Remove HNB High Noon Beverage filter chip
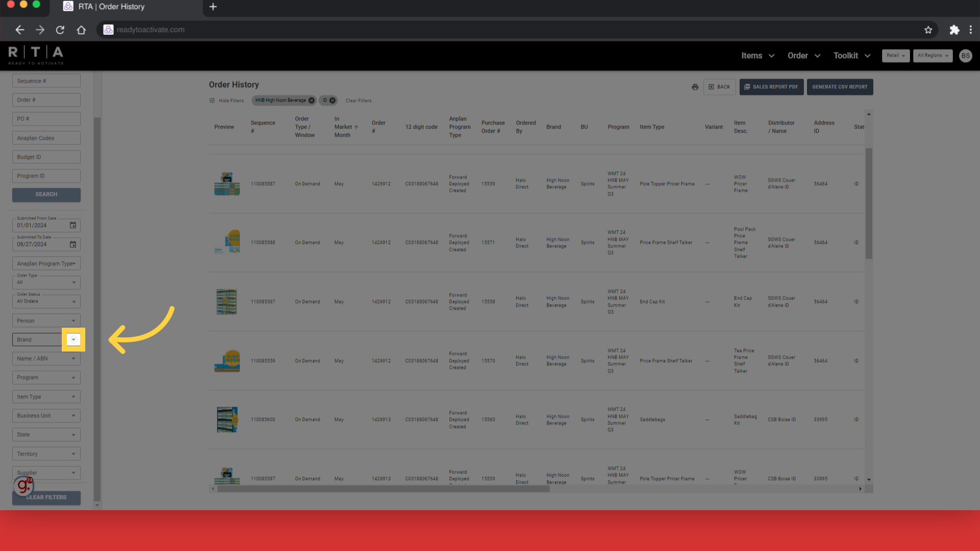980x551 pixels. 311,101
